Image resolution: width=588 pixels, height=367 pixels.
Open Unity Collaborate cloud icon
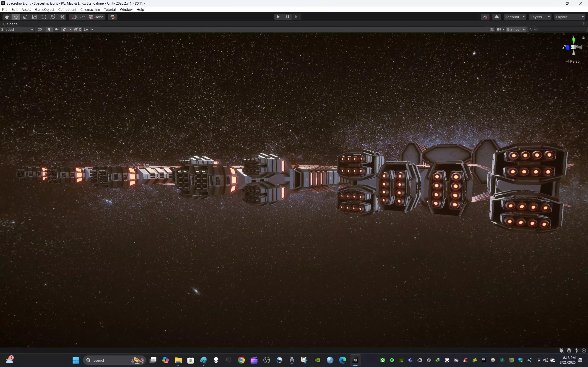pos(496,17)
